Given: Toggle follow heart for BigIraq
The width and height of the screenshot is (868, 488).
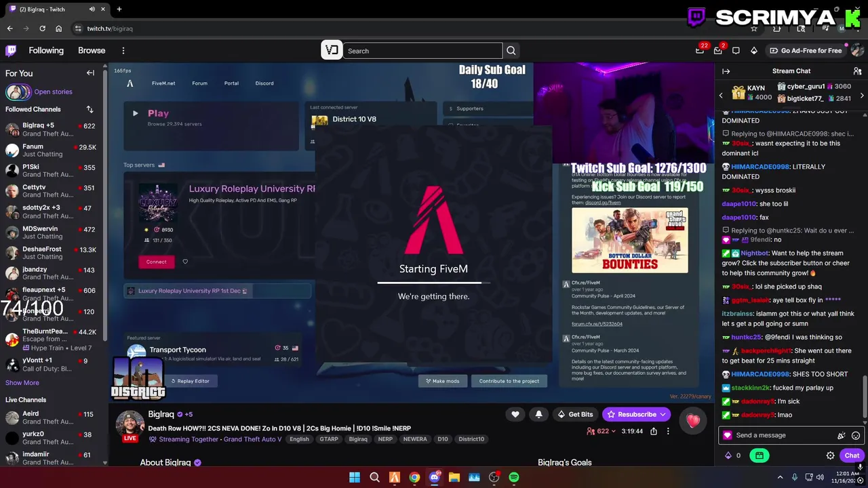Looking at the screenshot, I should click(515, 414).
